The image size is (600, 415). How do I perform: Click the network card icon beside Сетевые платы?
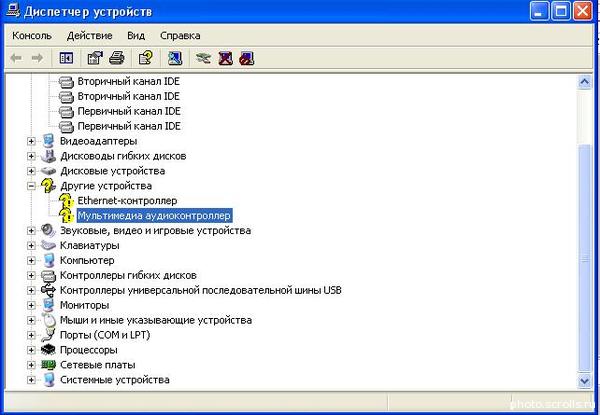coord(48,365)
